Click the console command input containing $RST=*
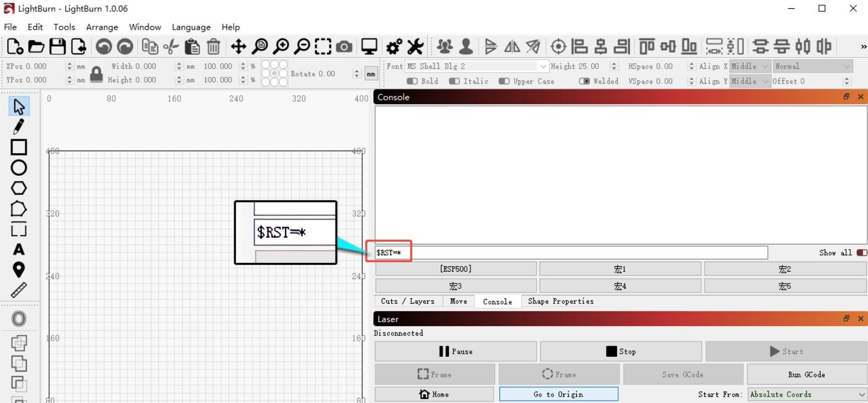 click(x=571, y=253)
